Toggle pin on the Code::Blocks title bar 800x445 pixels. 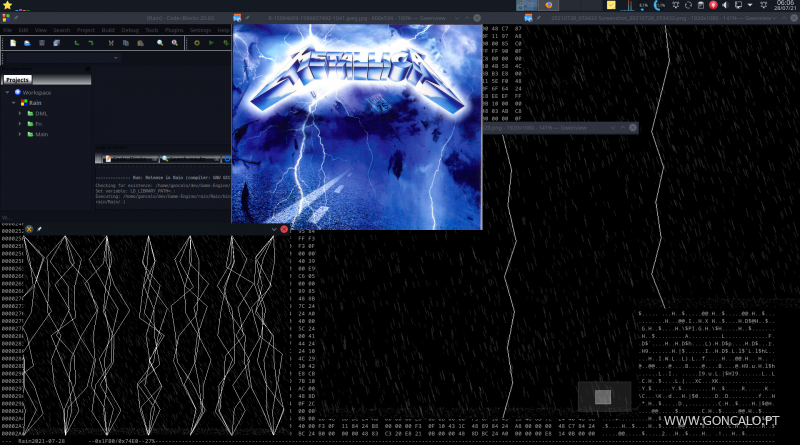16,18
